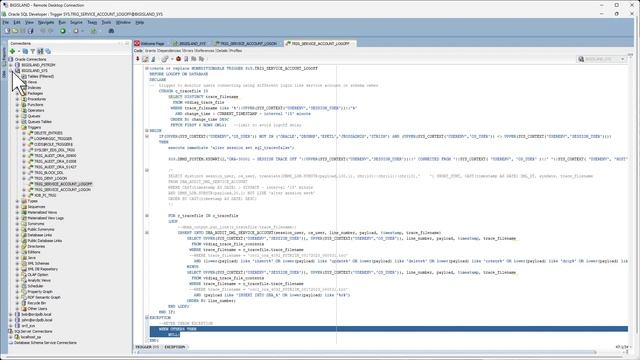
Task: Collapse the Triggers folder node
Action: (18, 127)
